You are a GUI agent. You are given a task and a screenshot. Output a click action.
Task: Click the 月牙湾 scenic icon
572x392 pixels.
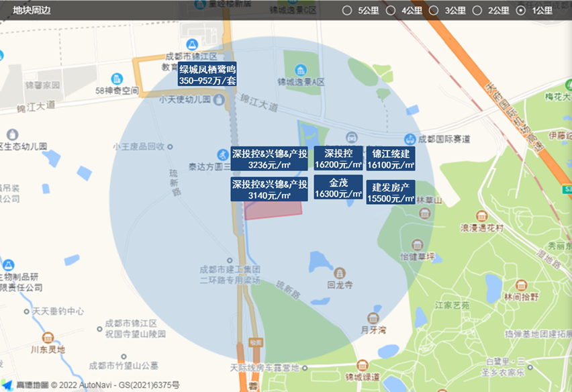tap(373, 318)
